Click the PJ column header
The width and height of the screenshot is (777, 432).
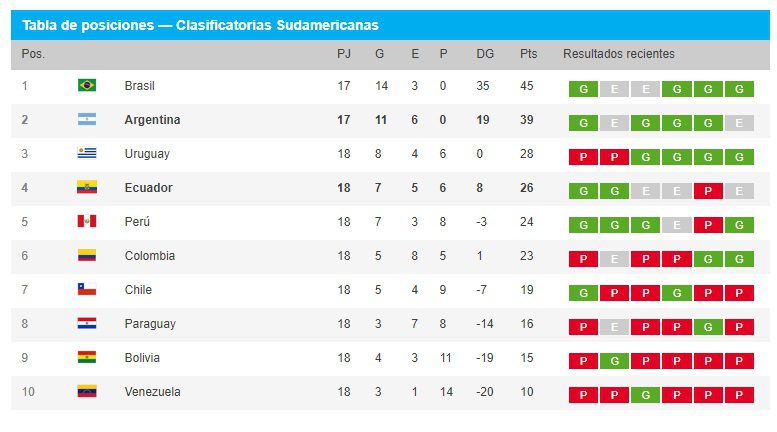point(344,54)
